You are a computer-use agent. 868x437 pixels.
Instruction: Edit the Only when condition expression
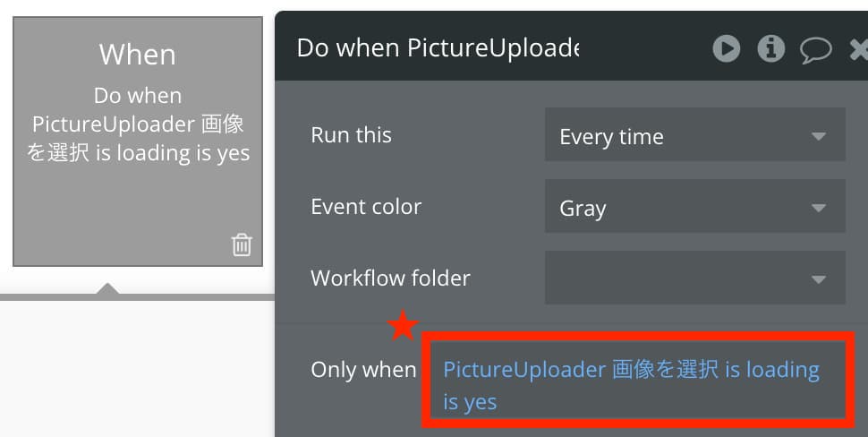tap(638, 381)
